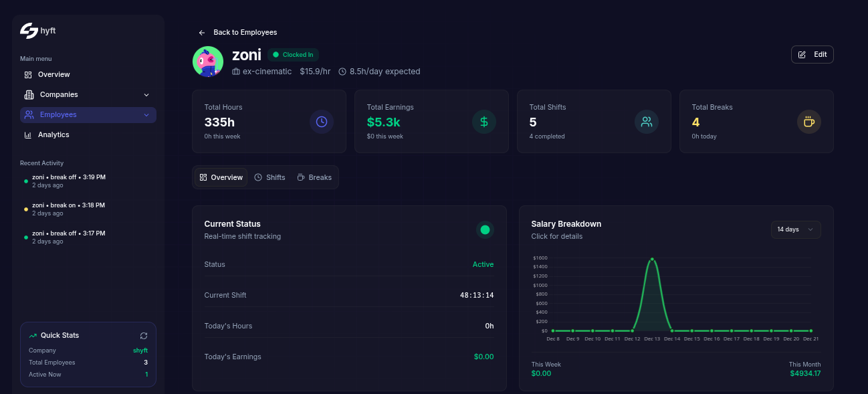
Task: Click the This Week $0.00 amount
Action: point(542,373)
